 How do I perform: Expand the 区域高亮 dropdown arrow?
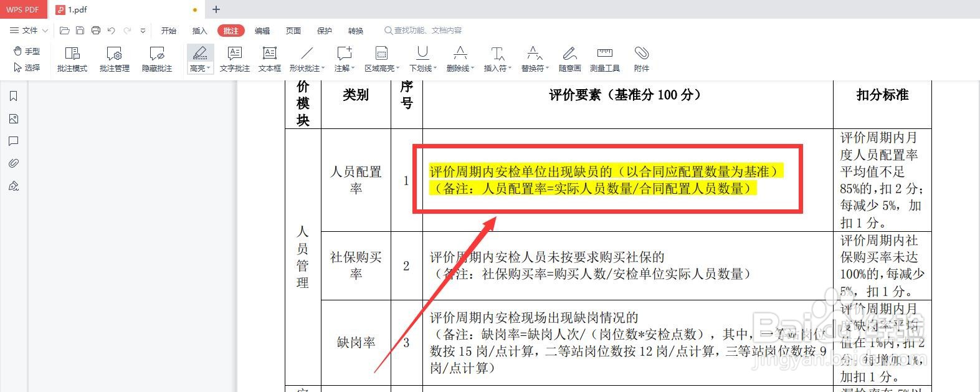(397, 69)
